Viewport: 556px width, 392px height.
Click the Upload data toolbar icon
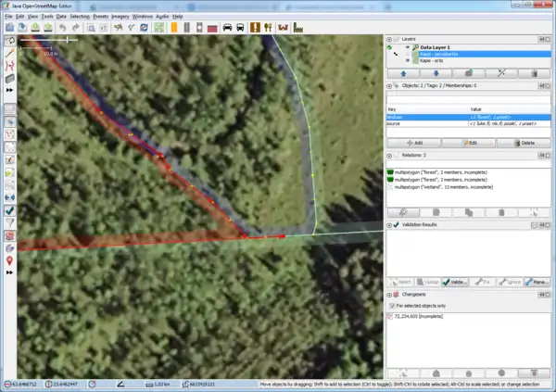click(x=47, y=28)
